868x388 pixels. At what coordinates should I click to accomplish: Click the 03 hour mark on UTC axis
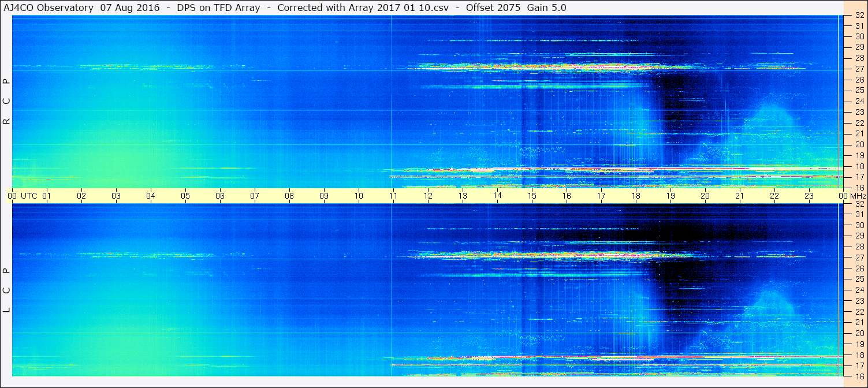point(116,196)
